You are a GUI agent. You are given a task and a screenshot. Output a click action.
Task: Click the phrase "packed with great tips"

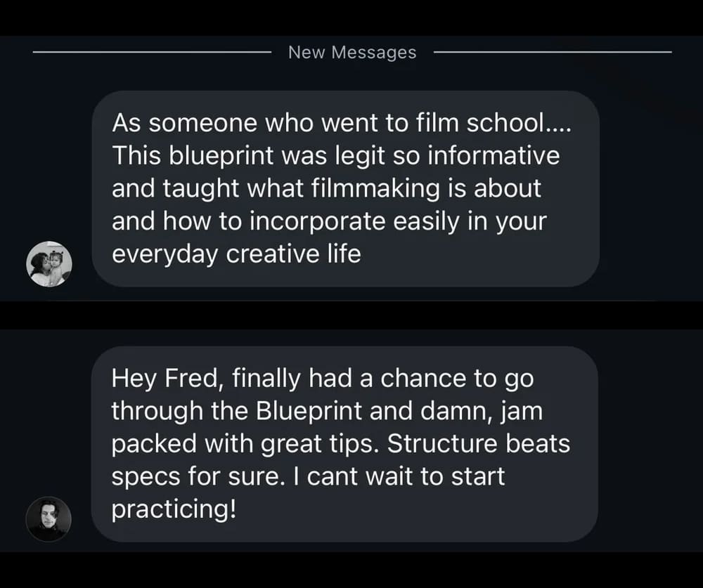[x=246, y=444]
